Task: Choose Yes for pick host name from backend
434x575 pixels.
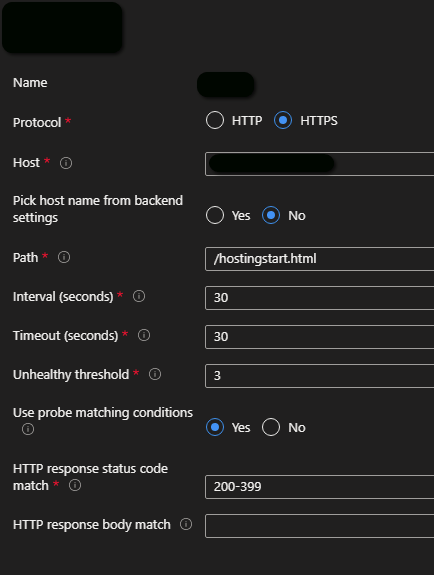Action: (x=215, y=215)
